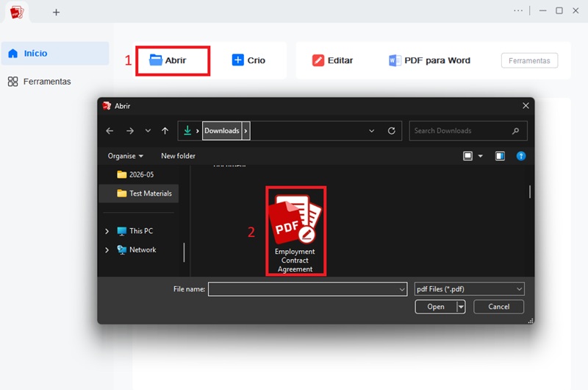Select Network in navigation pane
The image size is (588, 390).
[137, 249]
